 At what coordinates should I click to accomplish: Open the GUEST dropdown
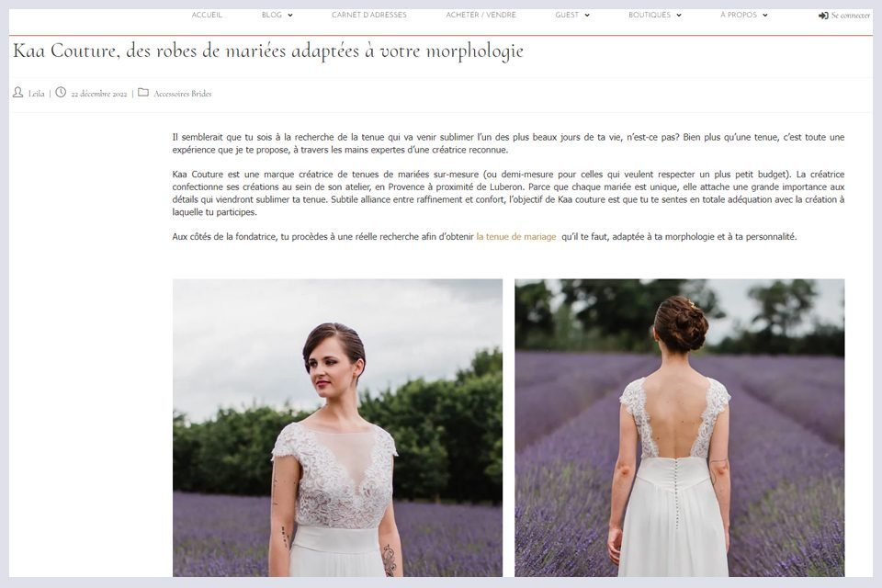pyautogui.click(x=571, y=15)
